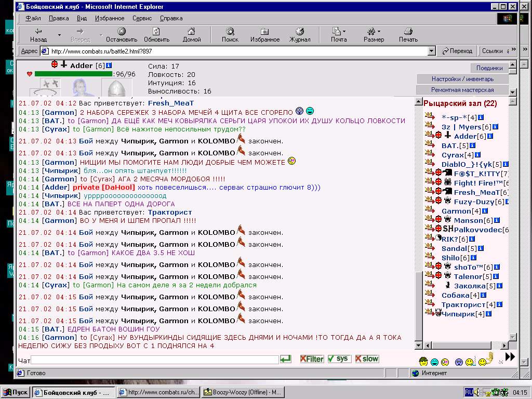This screenshot has height=399, width=532.
Task: Click the Размер text size icon
Action: point(371,31)
